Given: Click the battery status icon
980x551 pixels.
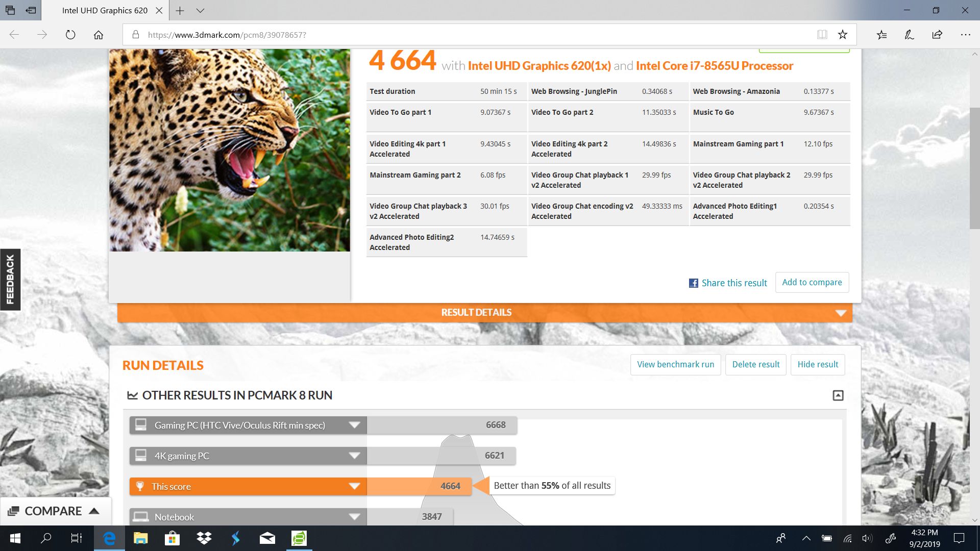Looking at the screenshot, I should [826, 538].
